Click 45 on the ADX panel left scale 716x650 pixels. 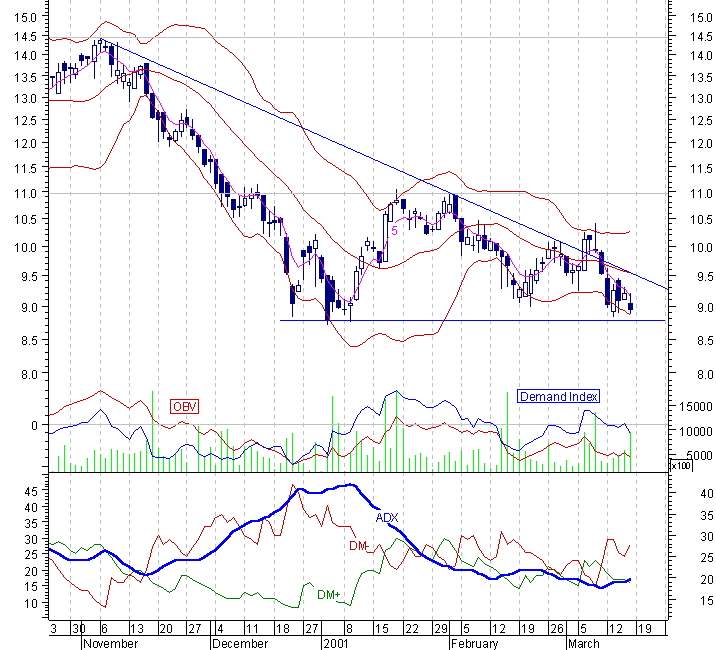point(32,491)
